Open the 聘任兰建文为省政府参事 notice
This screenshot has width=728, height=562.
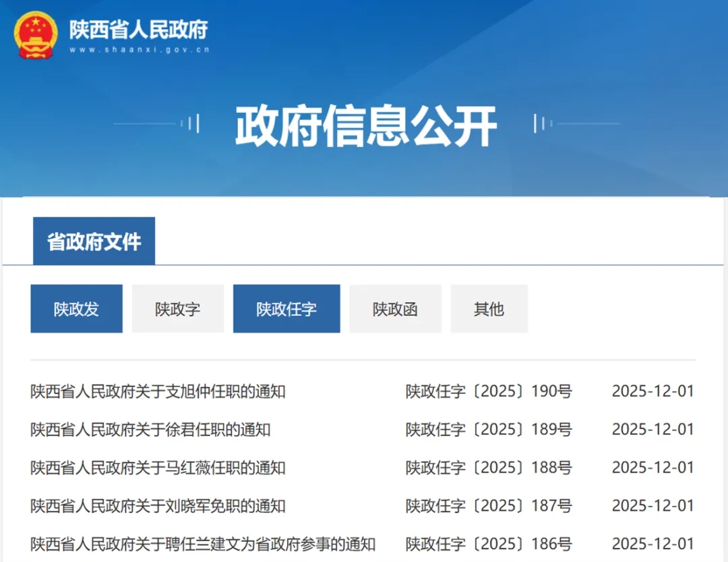(203, 544)
